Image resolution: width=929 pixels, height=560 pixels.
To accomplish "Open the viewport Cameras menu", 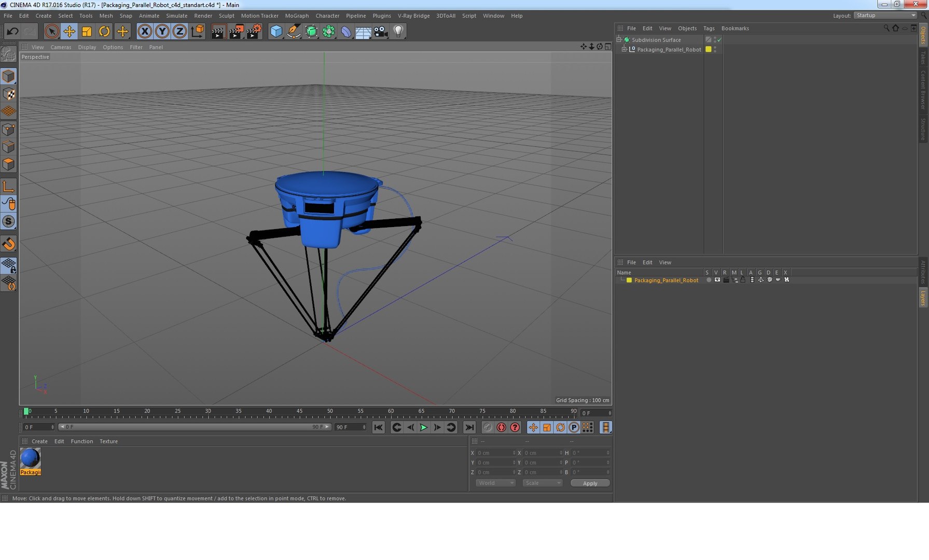I will point(61,47).
